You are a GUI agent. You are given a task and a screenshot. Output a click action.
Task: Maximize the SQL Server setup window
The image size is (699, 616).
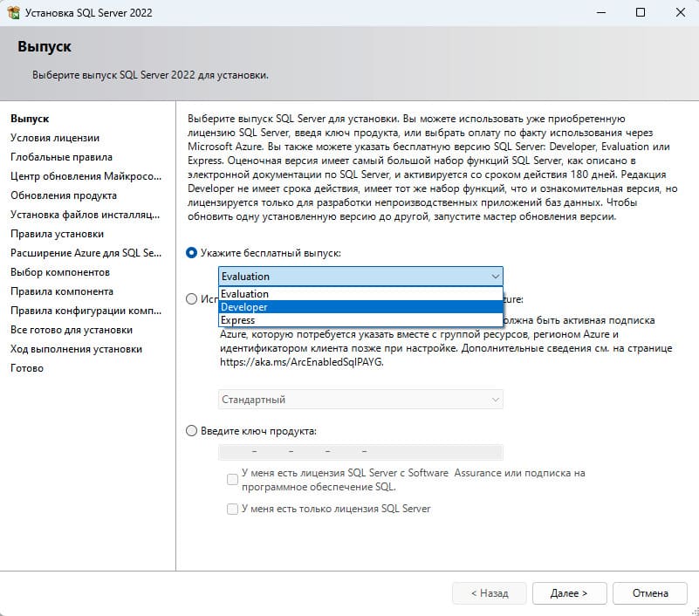coord(641,12)
